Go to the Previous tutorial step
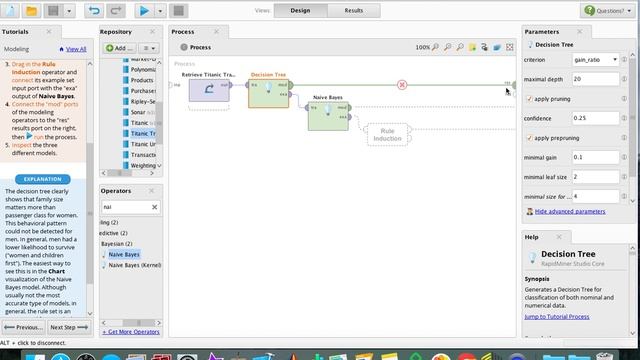Image resolution: width=640 pixels, height=360 pixels. [x=23, y=327]
